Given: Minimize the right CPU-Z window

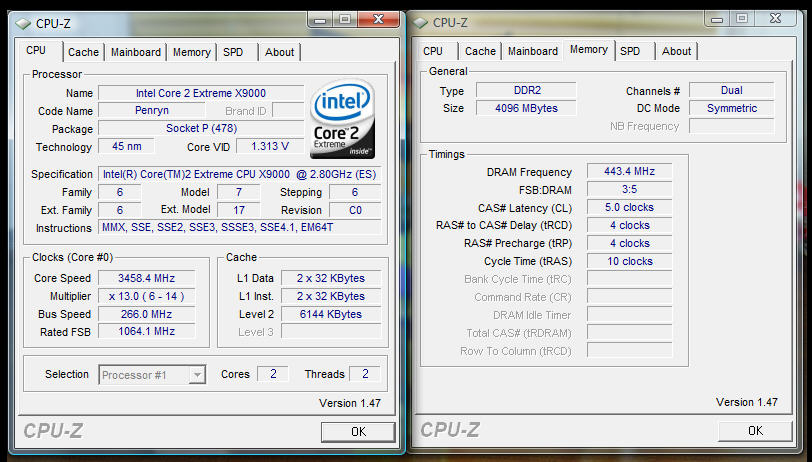Looking at the screenshot, I should point(717,19).
